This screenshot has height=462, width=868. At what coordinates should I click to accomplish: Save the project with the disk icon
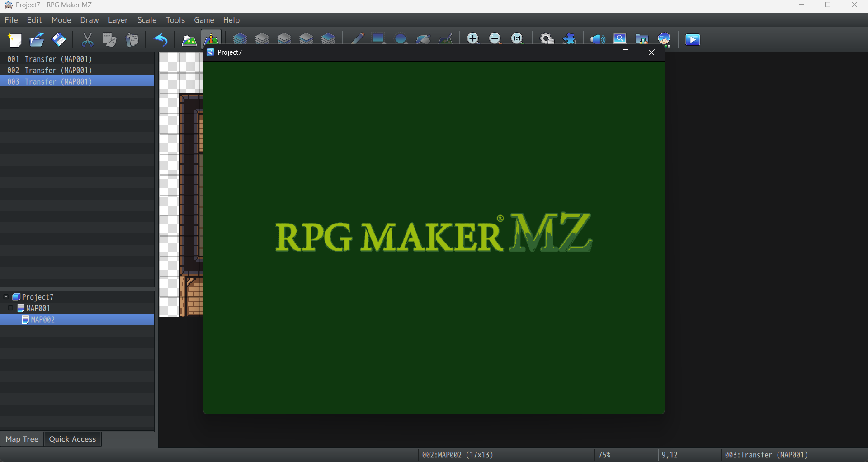click(x=59, y=40)
